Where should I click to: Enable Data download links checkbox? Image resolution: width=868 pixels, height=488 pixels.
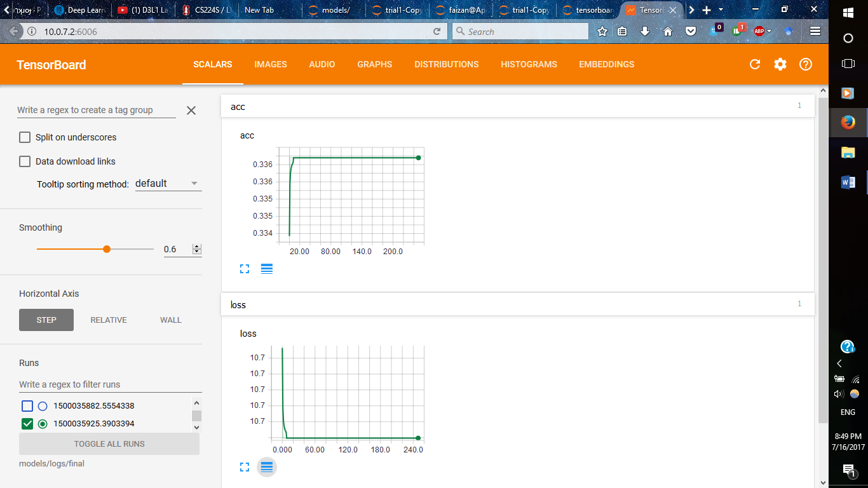[x=25, y=161]
